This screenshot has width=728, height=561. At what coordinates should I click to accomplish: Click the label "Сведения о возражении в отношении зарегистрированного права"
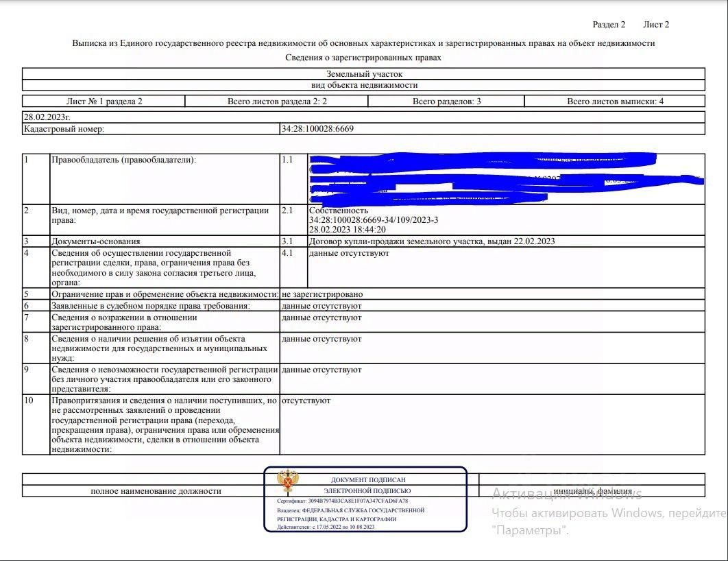(125, 322)
